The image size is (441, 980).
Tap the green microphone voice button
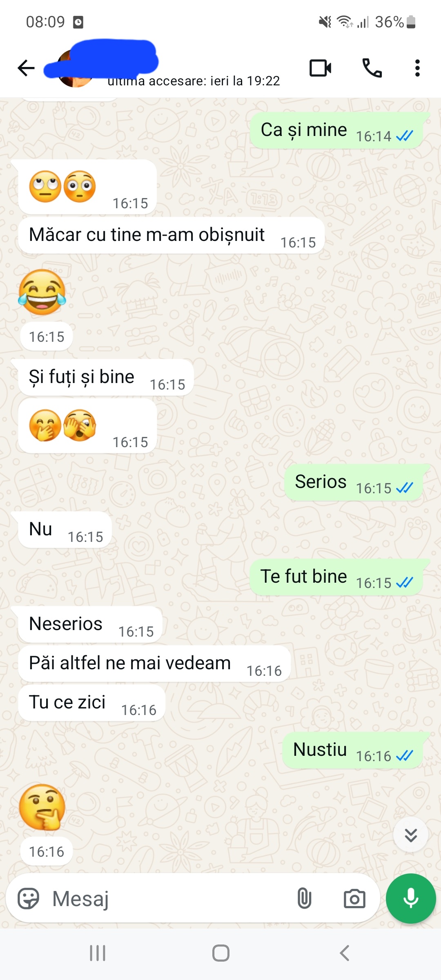(411, 898)
